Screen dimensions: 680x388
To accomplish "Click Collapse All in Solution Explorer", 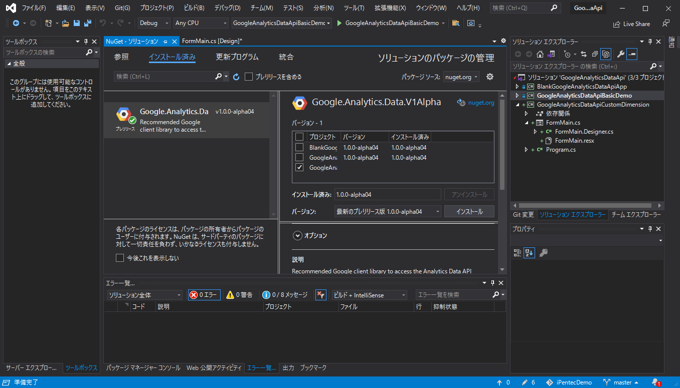I will [x=595, y=54].
